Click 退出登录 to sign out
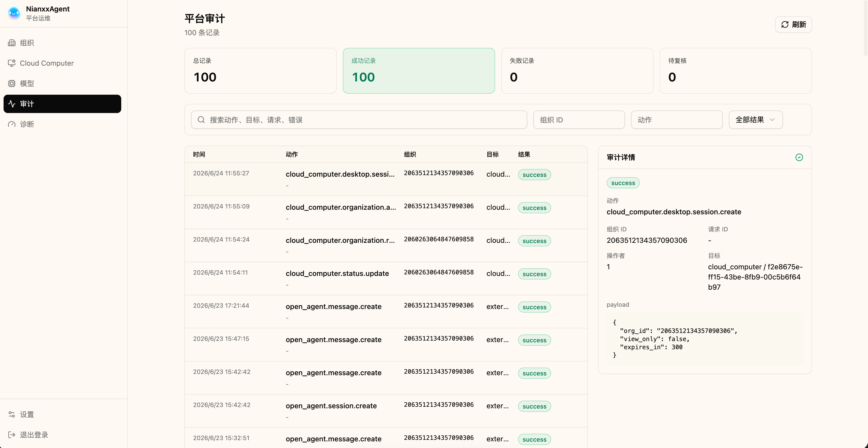Image resolution: width=868 pixels, height=448 pixels. coord(62,435)
